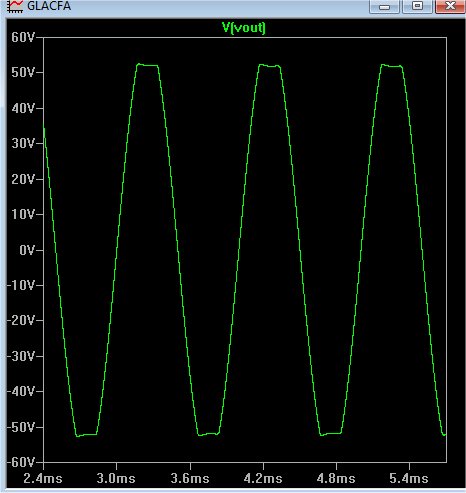Click the -60V vertical axis label

click(21, 462)
